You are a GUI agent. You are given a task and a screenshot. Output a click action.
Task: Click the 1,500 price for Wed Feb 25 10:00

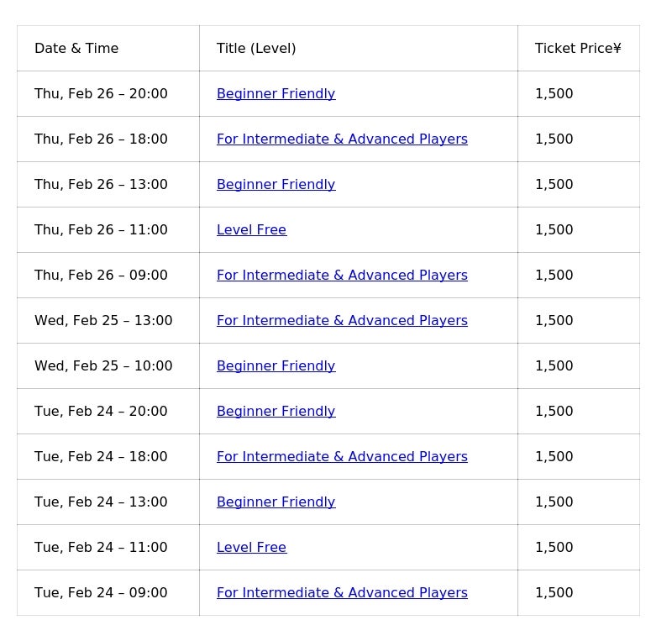pos(554,366)
